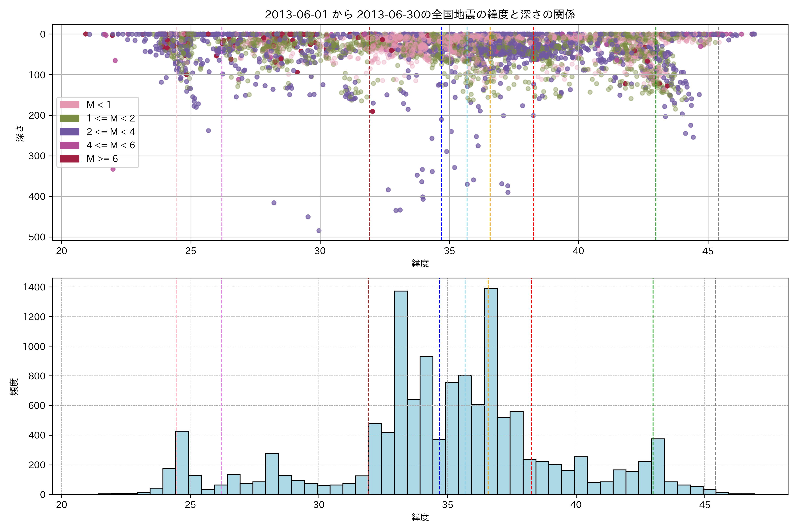Click the 緯度 label under the scatter plot

coord(420,263)
